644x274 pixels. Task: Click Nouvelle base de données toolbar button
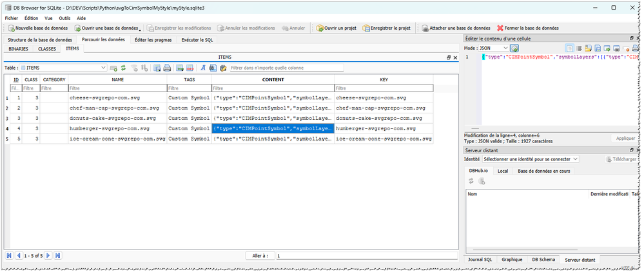[38, 28]
